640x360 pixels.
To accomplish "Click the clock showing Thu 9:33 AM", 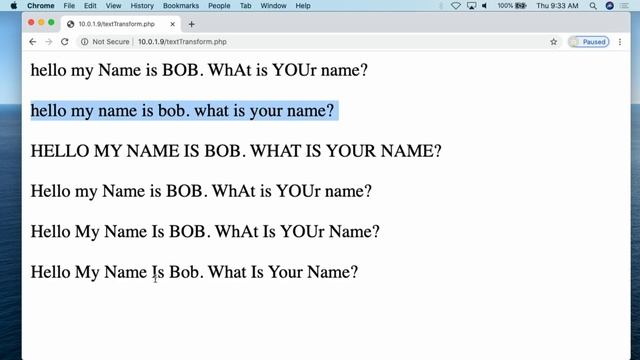I will coord(557,6).
